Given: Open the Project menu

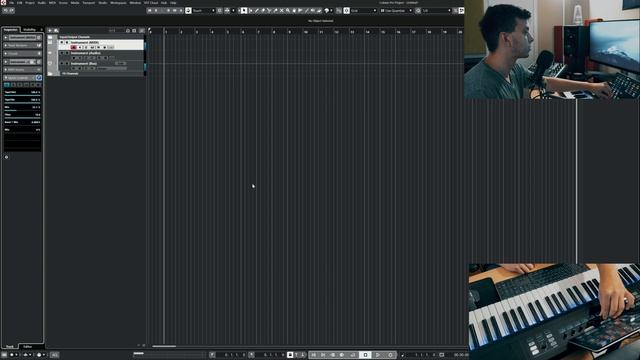Looking at the screenshot, I should pos(30,2).
